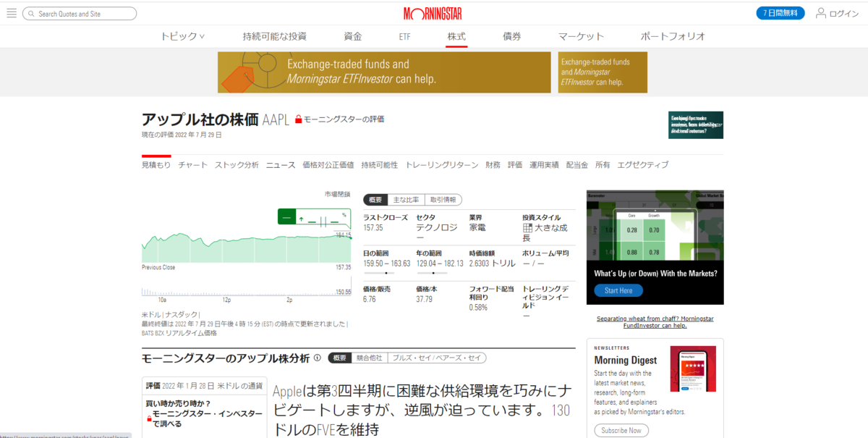Open 債券 nav item

(x=512, y=36)
